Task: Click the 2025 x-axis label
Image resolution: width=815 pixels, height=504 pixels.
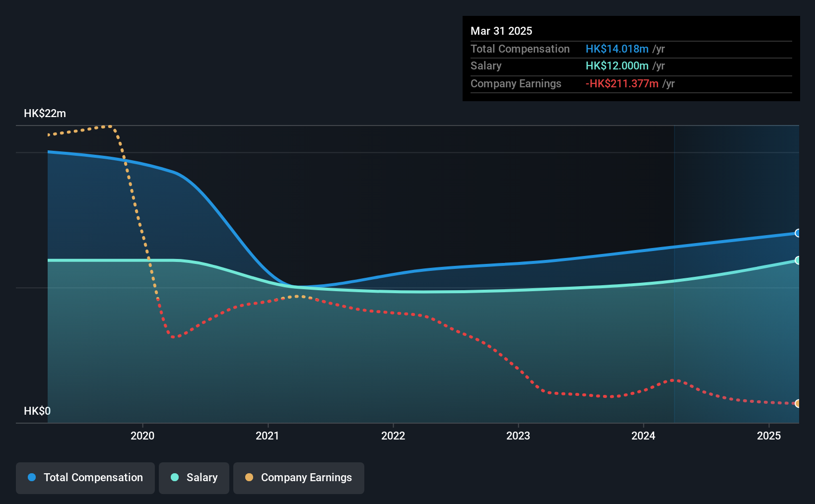Action: pyautogui.click(x=769, y=436)
